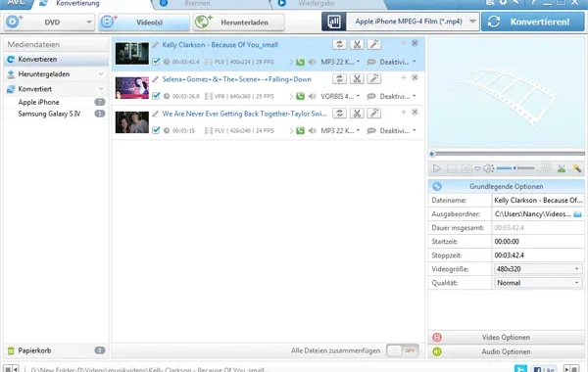Click the Selena Gomez video thumbnail
Image resolution: width=588 pixels, height=372 pixels.
(132, 88)
